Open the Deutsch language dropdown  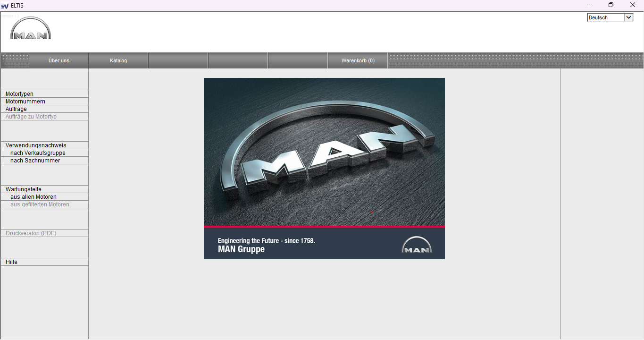[610, 17]
